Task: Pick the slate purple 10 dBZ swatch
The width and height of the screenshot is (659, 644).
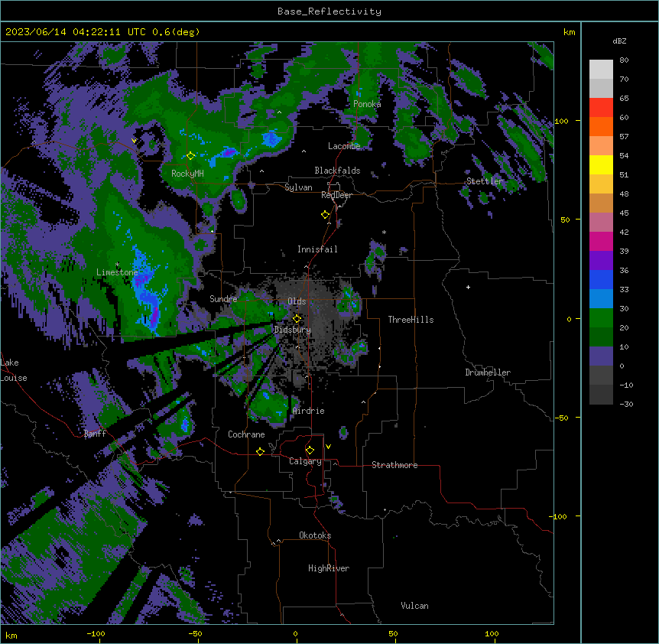Action: pyautogui.click(x=601, y=356)
